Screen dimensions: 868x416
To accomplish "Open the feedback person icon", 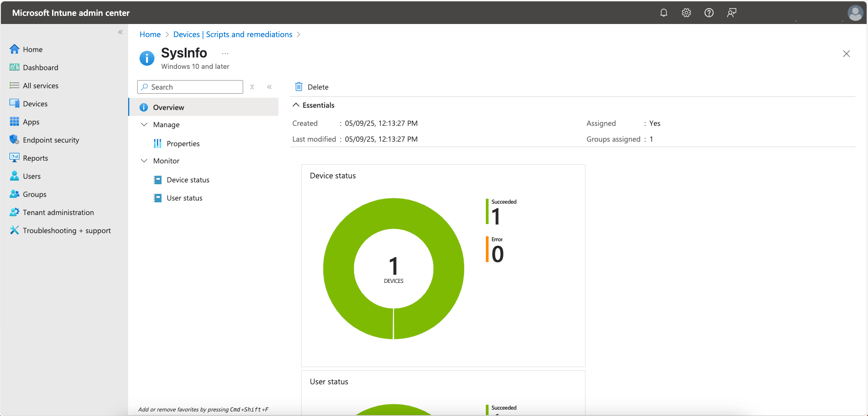I will pyautogui.click(x=732, y=13).
